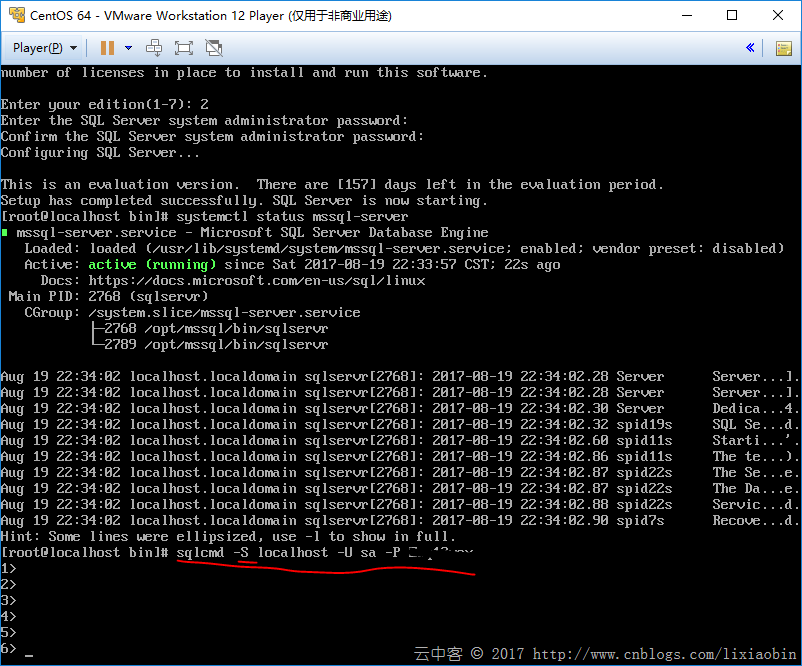Minimize the VMware Player window

[x=687, y=15]
